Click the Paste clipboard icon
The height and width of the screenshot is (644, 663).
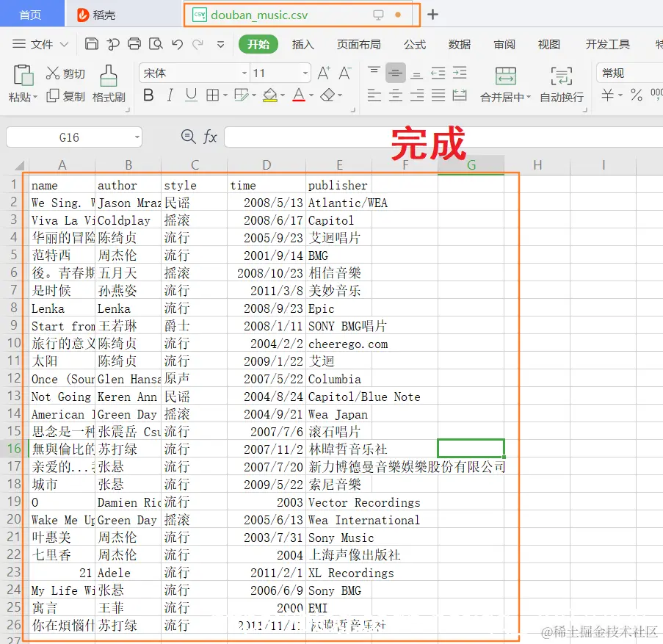point(23,75)
